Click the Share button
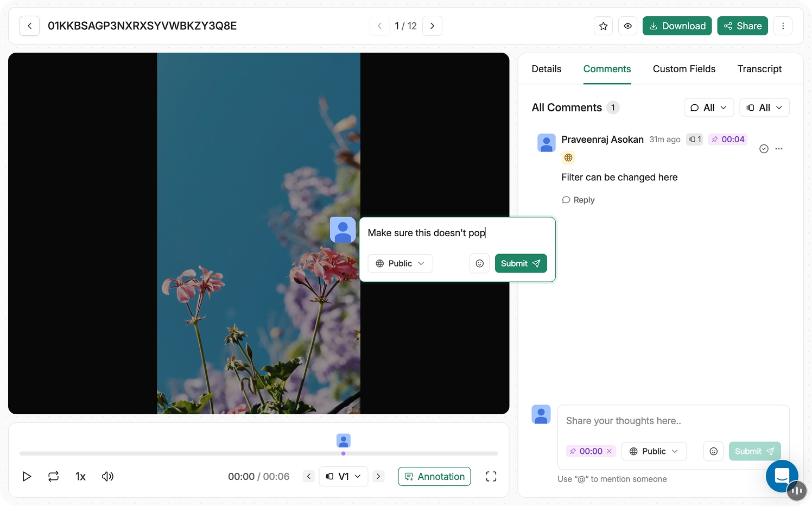The image size is (812, 506). 743,26
